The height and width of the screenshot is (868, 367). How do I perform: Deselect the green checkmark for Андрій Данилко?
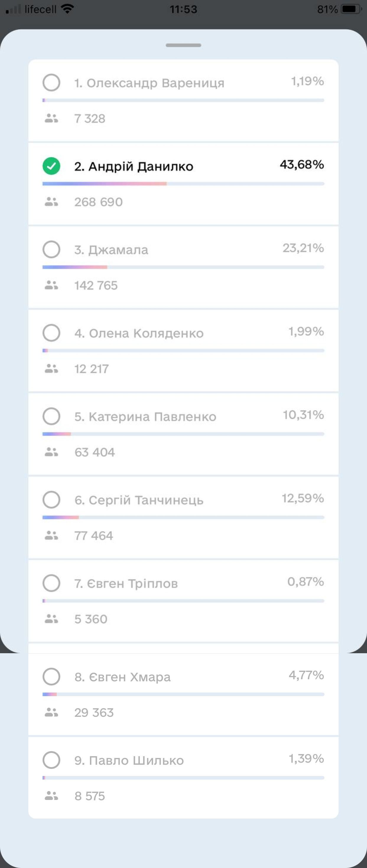click(x=51, y=166)
